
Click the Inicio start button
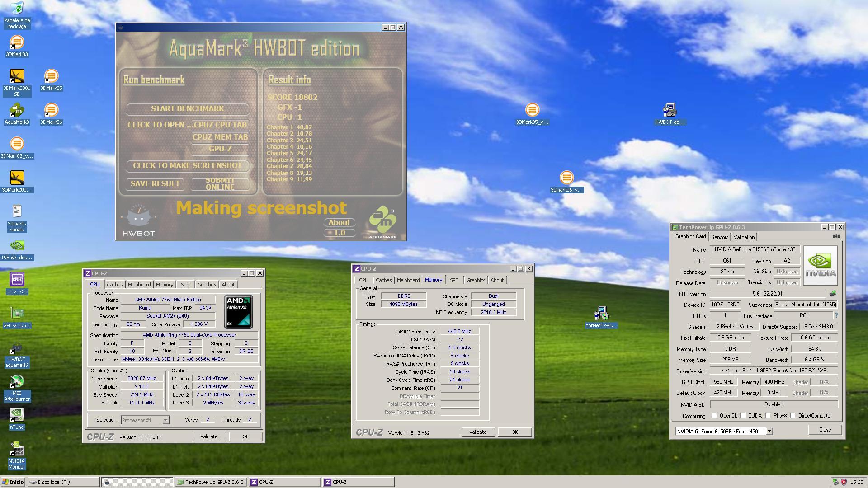(13, 482)
